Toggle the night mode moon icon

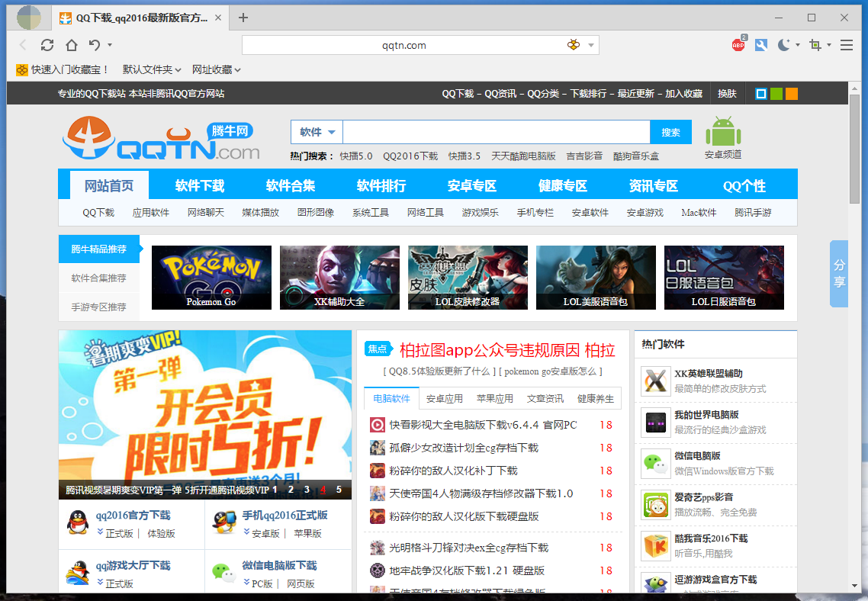784,45
